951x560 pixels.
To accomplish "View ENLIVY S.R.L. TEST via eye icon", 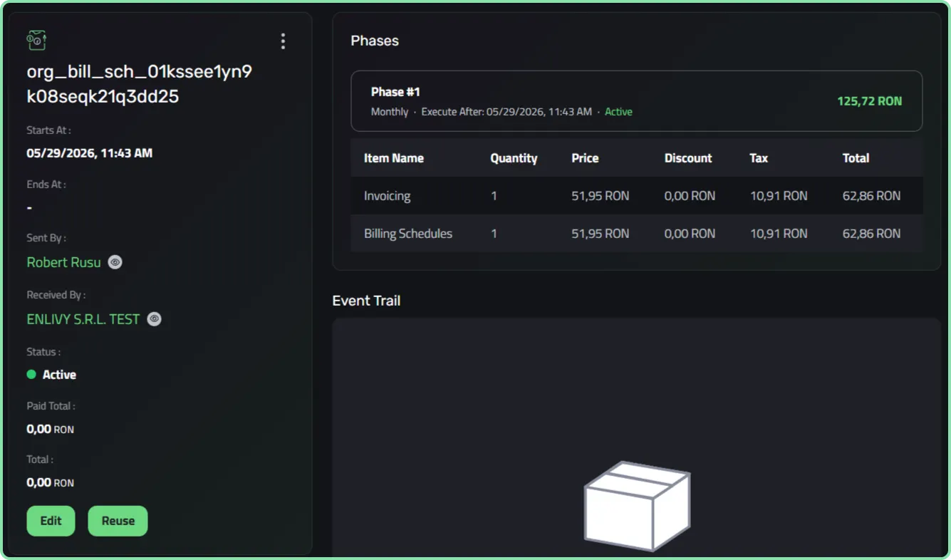I will 154,319.
